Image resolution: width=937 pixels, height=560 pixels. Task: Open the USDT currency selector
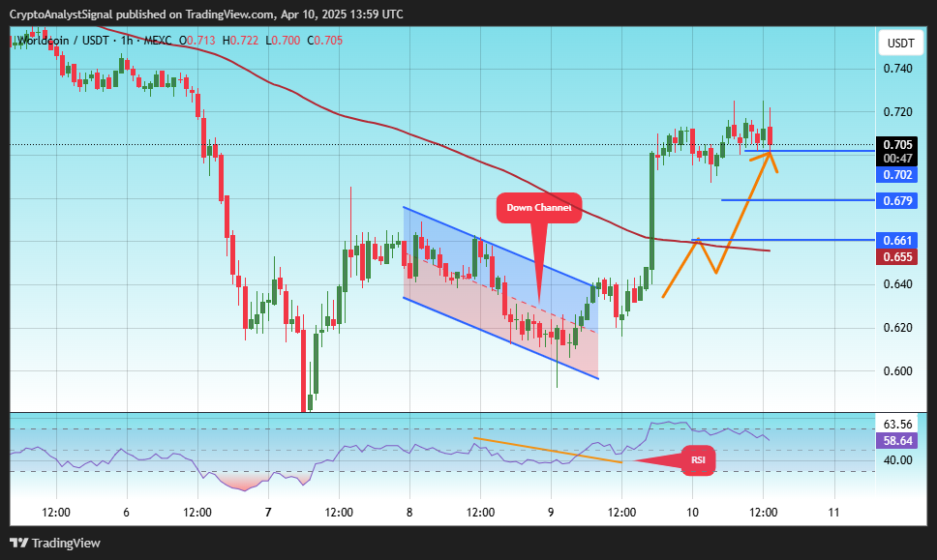coord(900,43)
